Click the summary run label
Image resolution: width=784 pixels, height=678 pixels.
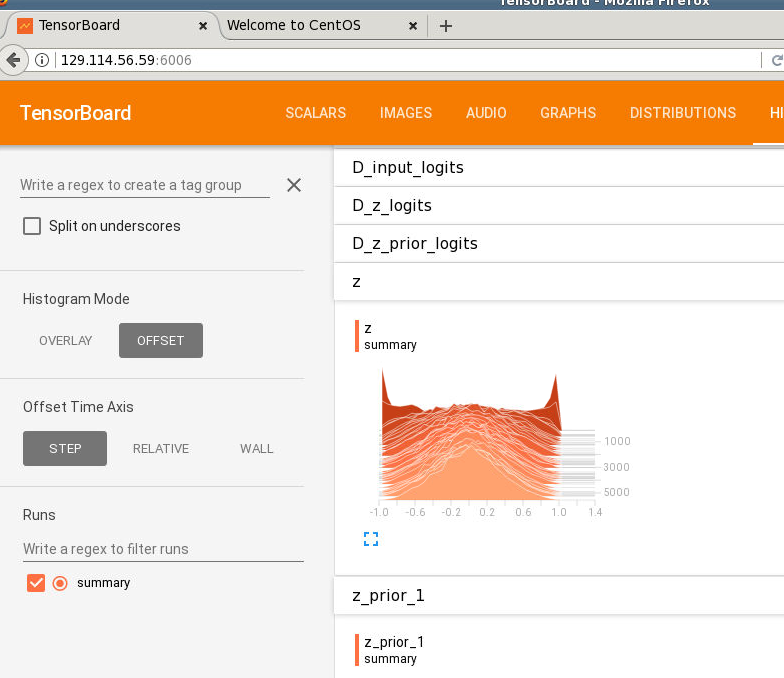[104, 583]
